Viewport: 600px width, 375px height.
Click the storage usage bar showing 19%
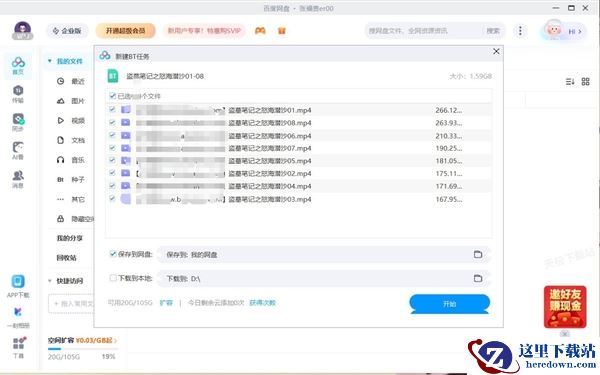(83, 349)
